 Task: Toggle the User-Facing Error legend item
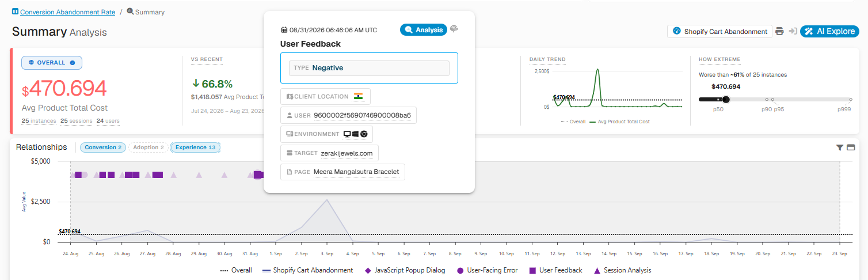click(x=487, y=270)
